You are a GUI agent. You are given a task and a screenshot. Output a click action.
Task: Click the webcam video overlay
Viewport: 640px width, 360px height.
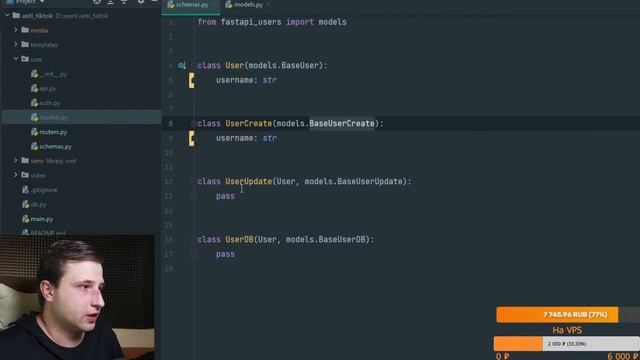coord(77,297)
